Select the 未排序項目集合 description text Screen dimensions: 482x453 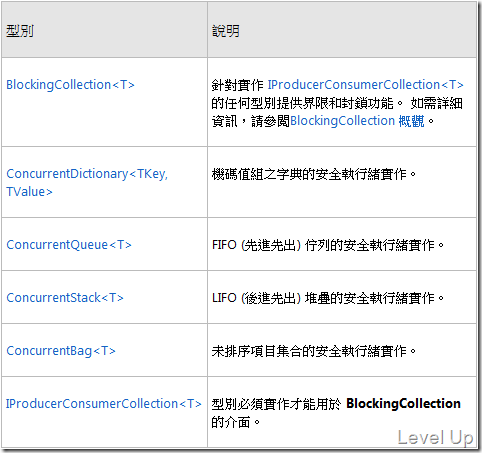314,351
